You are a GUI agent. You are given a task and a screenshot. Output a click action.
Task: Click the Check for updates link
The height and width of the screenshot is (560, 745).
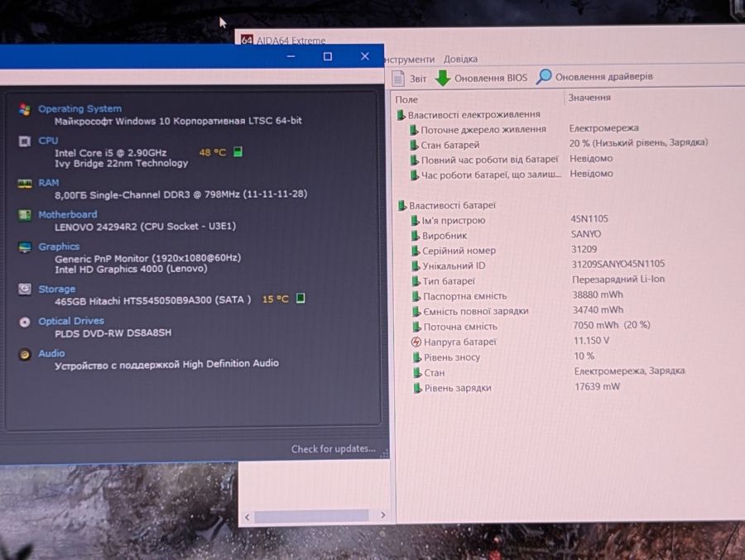pyautogui.click(x=333, y=449)
